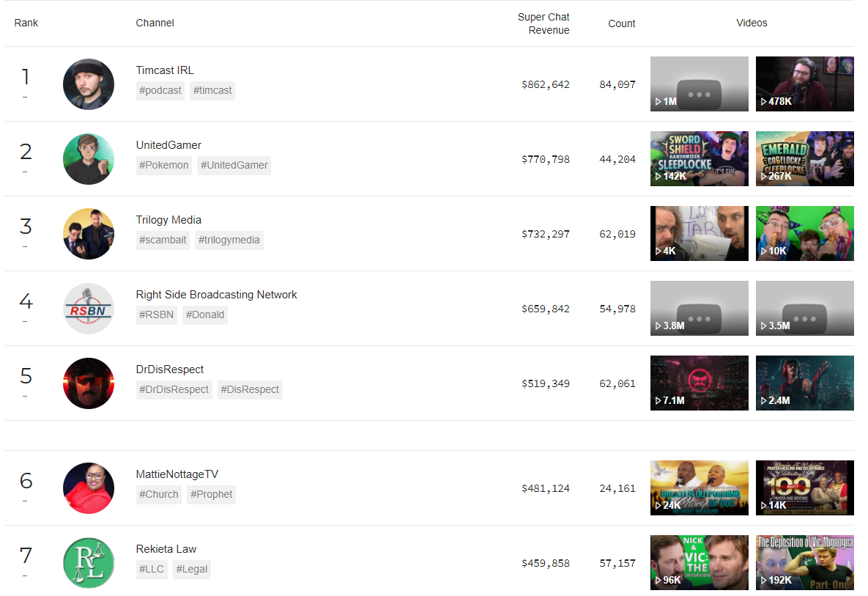Open Right Side Broadcasting Network channel link

(216, 295)
